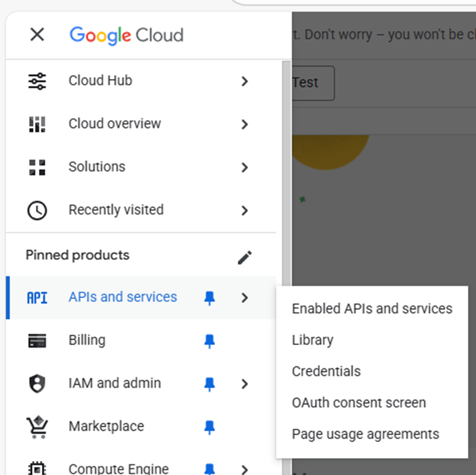Open Enabled APIs and services
This screenshot has width=476, height=475.
372,309
